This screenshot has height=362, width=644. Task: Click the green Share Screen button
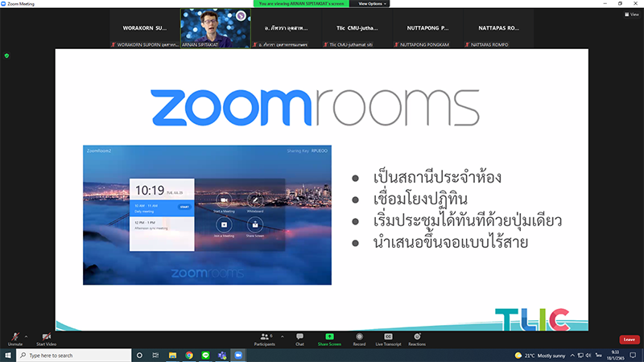(x=329, y=339)
